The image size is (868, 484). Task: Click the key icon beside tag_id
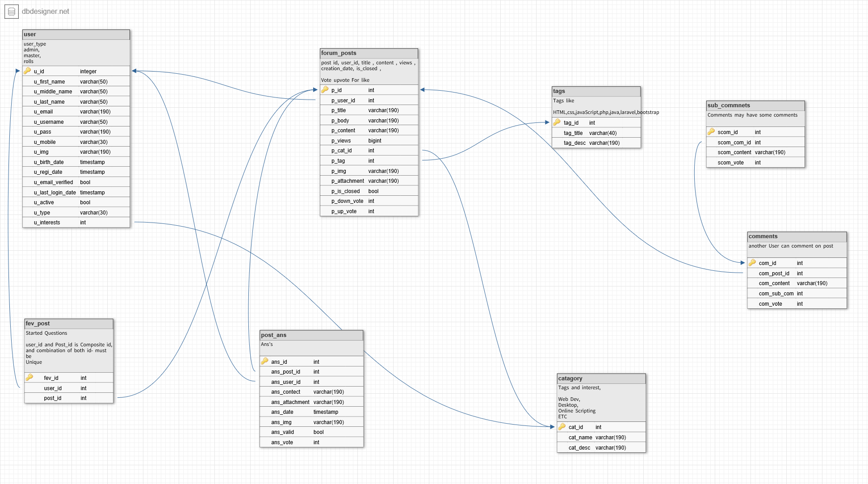pyautogui.click(x=557, y=122)
